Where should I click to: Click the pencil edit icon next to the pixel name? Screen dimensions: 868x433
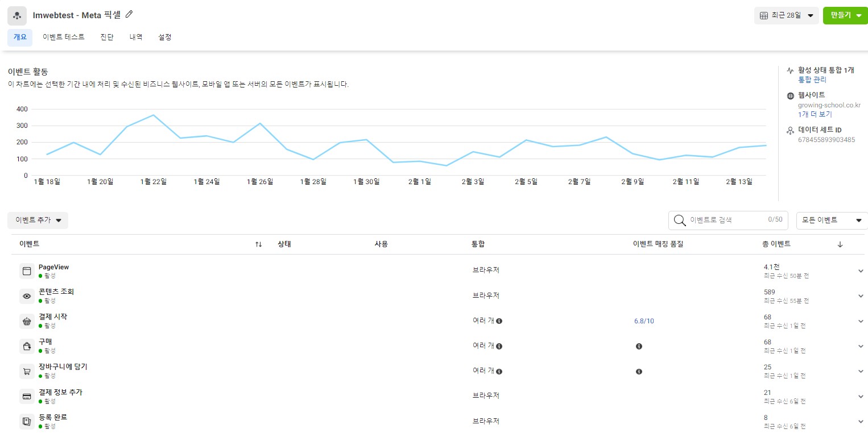click(x=129, y=14)
